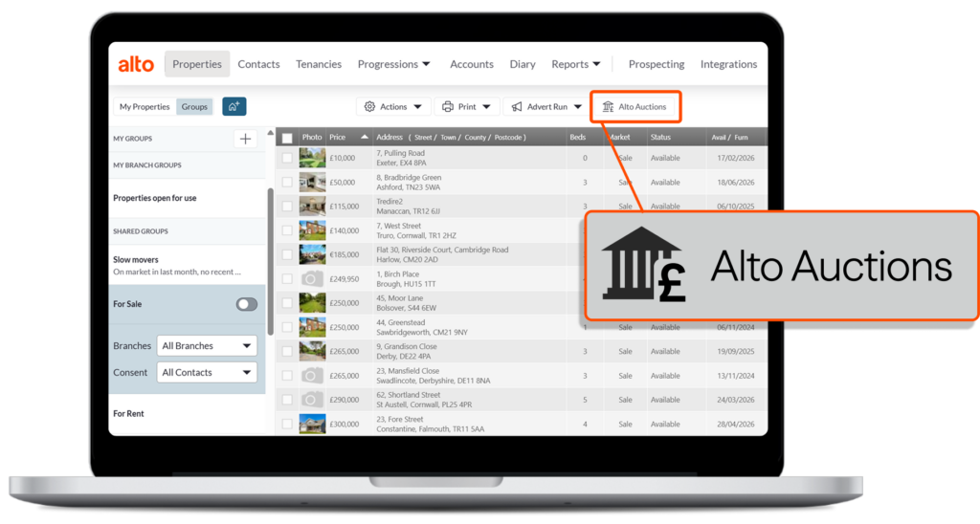The height and width of the screenshot is (524, 980).
Task: Open photo of 9, Grandison Close
Action: 312,351
